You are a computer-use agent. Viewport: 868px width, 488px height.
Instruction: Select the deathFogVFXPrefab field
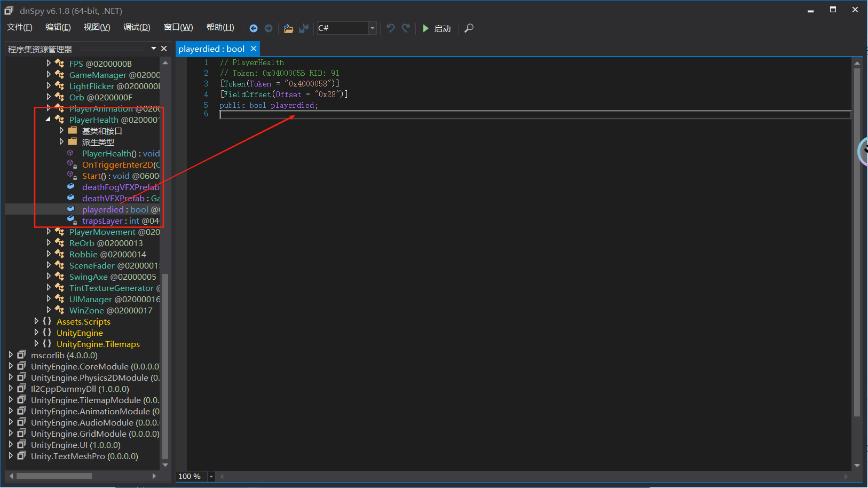tap(121, 187)
